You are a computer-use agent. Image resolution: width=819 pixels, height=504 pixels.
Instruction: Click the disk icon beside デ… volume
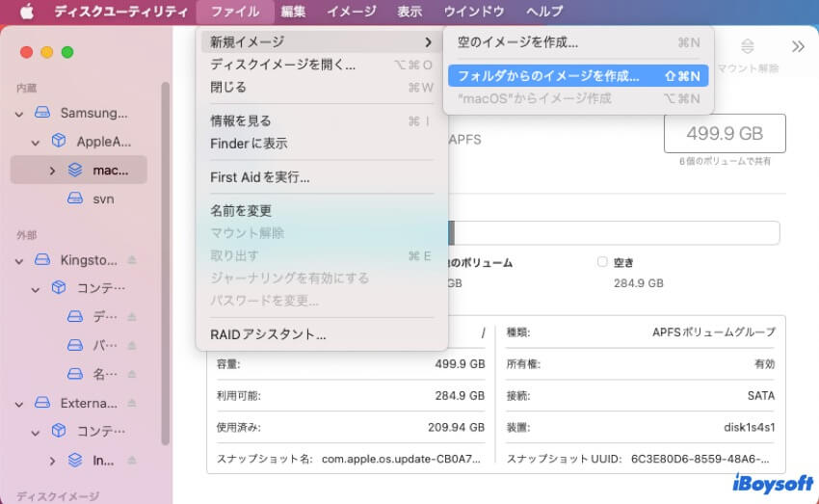75,316
